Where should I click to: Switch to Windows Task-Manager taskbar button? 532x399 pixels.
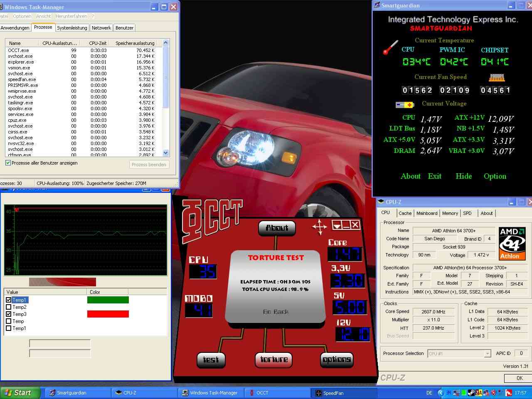coord(210,393)
